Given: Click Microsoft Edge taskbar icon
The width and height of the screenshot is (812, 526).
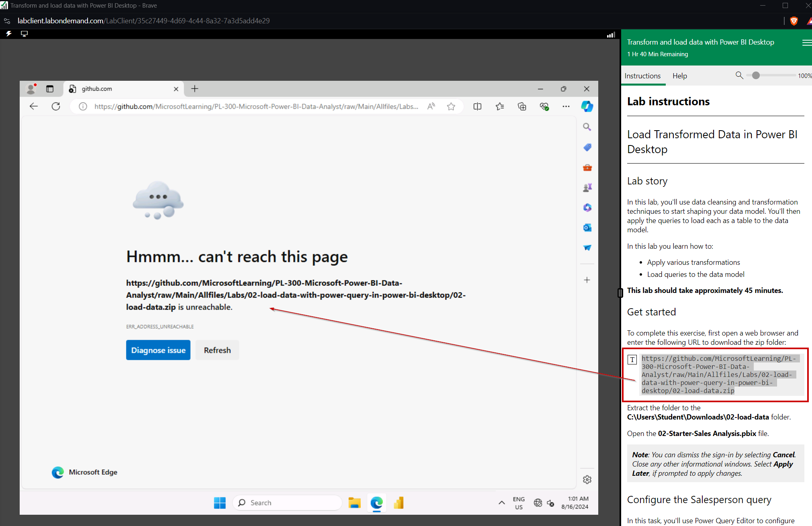Looking at the screenshot, I should (376, 503).
